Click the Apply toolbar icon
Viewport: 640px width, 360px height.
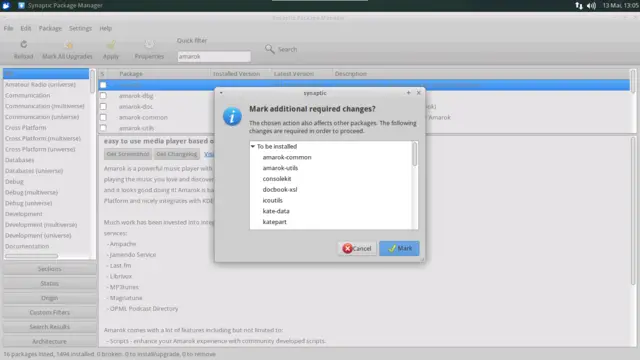[111, 44]
